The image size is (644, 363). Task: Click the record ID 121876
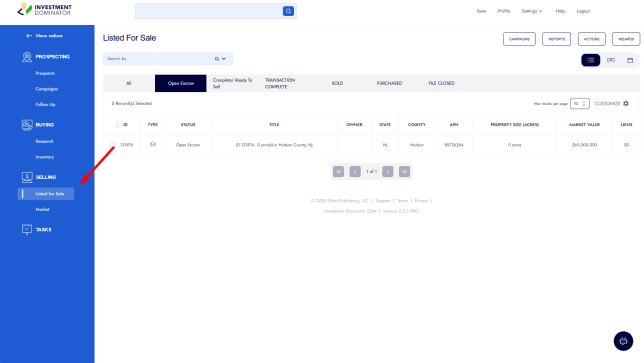coord(126,145)
